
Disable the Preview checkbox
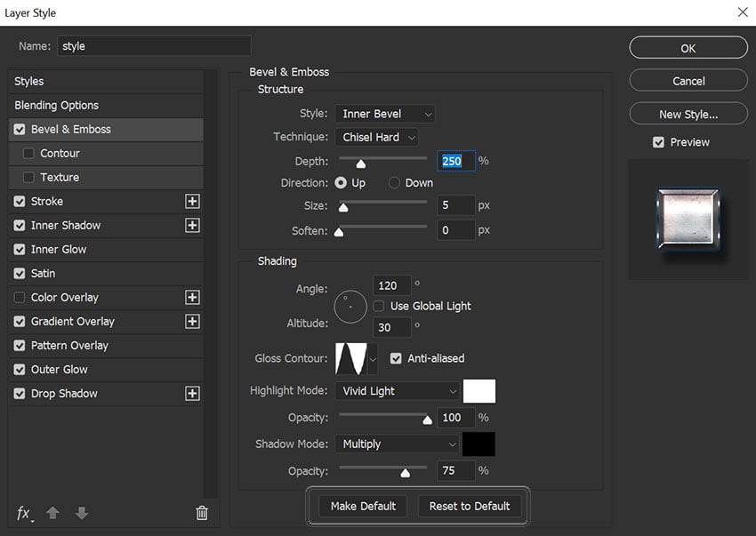click(x=659, y=141)
